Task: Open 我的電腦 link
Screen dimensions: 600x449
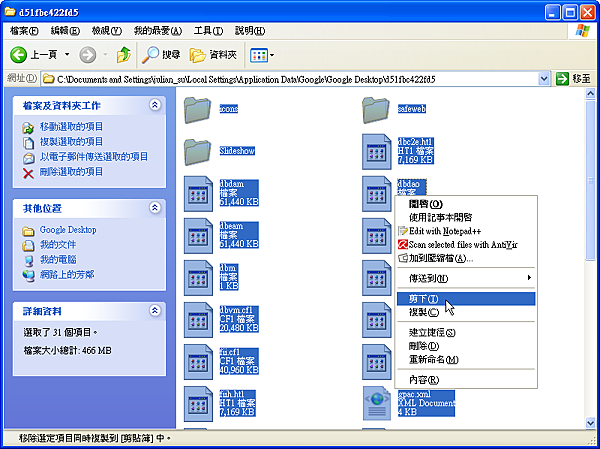Action: tap(58, 260)
